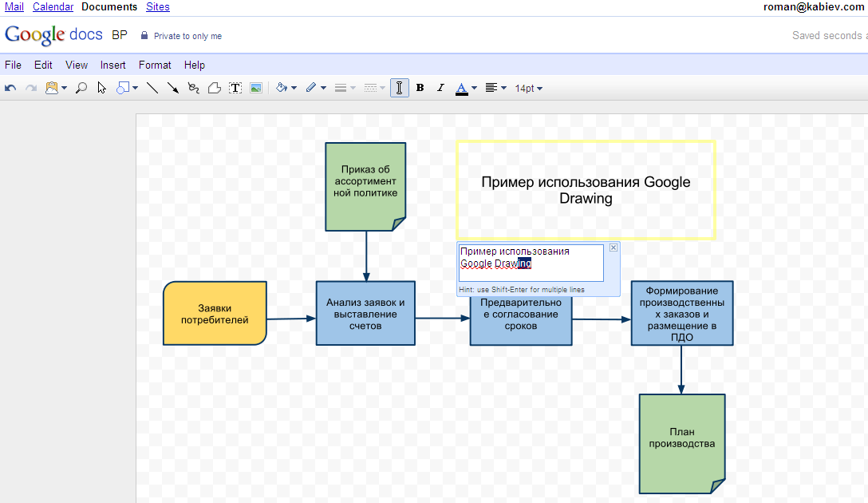Open the Text color dropdown arrow
The image size is (868, 503).
(x=474, y=88)
